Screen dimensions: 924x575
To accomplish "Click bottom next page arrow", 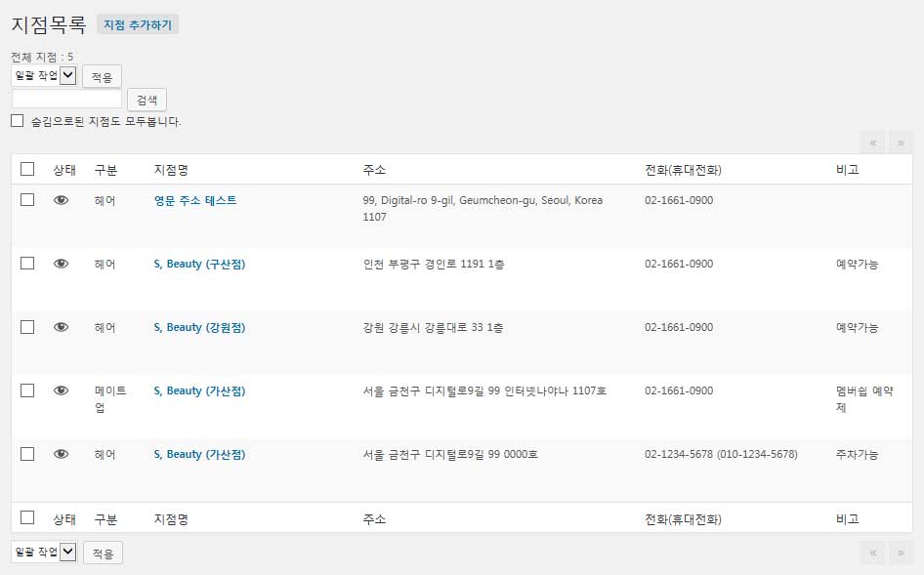I will coord(901,553).
